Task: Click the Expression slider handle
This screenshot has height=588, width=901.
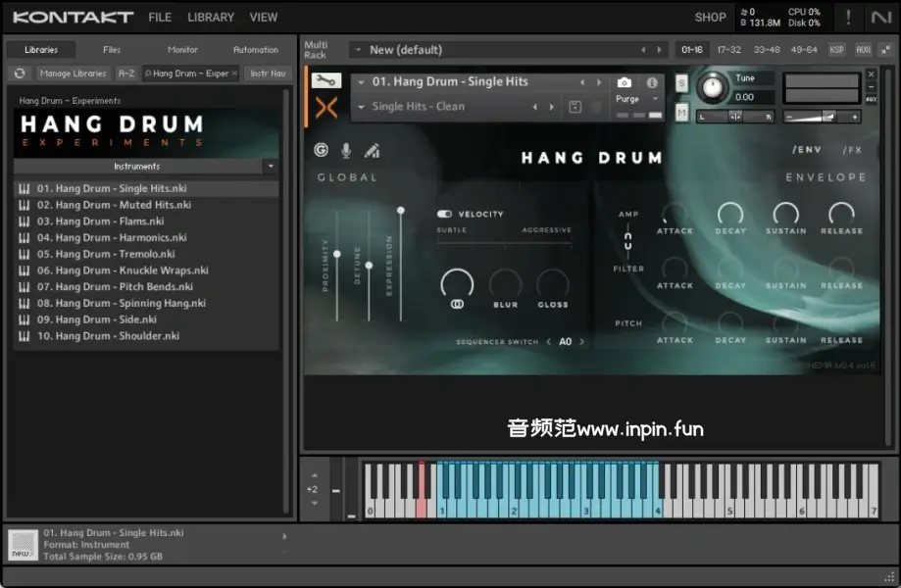Action: pyautogui.click(x=400, y=210)
